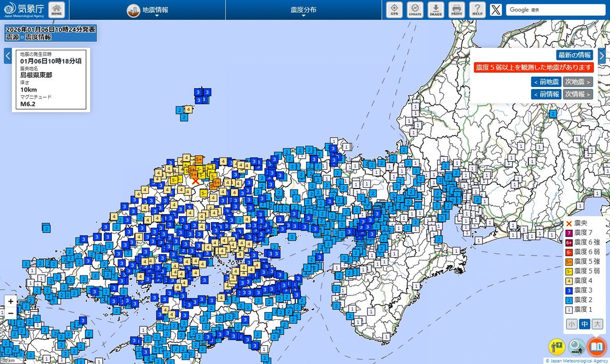The image size is (610, 364).
Task: Zoom in with the plus button
Action: click(x=11, y=301)
